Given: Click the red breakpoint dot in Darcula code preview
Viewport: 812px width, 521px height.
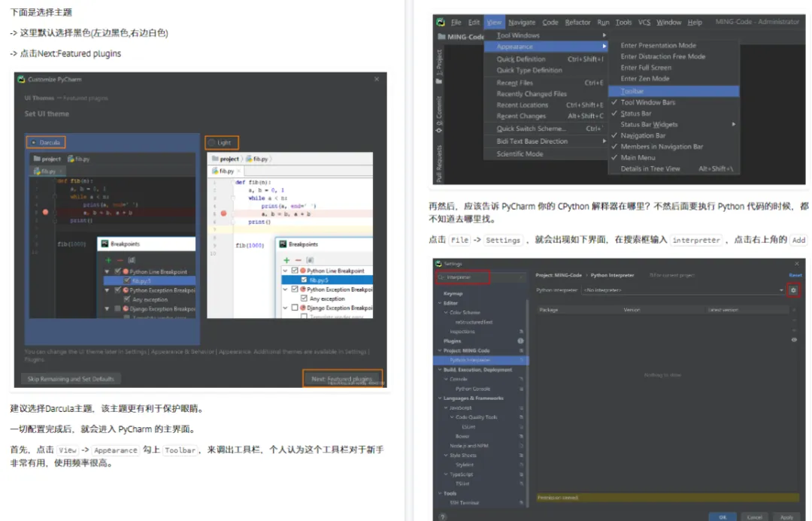Looking at the screenshot, I should pyautogui.click(x=46, y=212).
